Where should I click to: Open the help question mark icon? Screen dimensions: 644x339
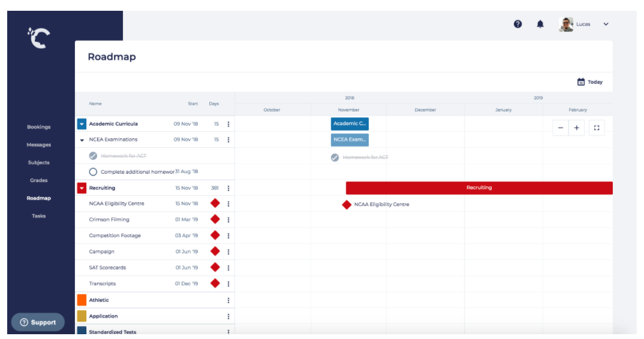[517, 24]
